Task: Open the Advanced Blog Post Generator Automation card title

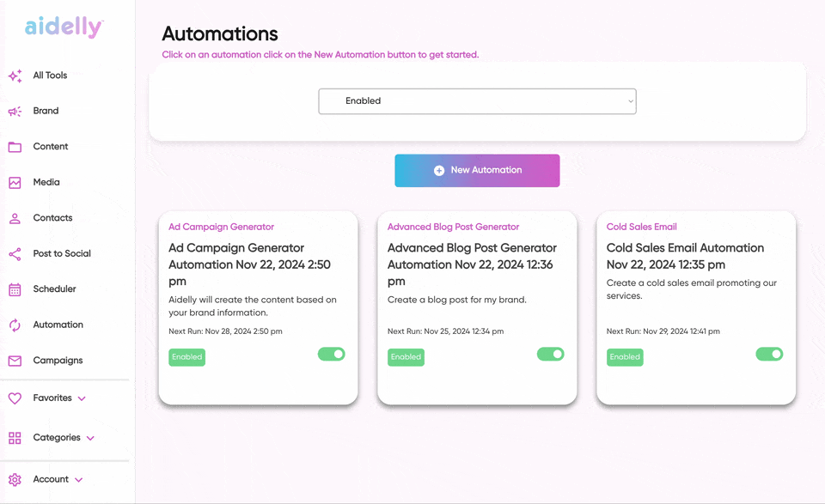Action: pos(472,264)
